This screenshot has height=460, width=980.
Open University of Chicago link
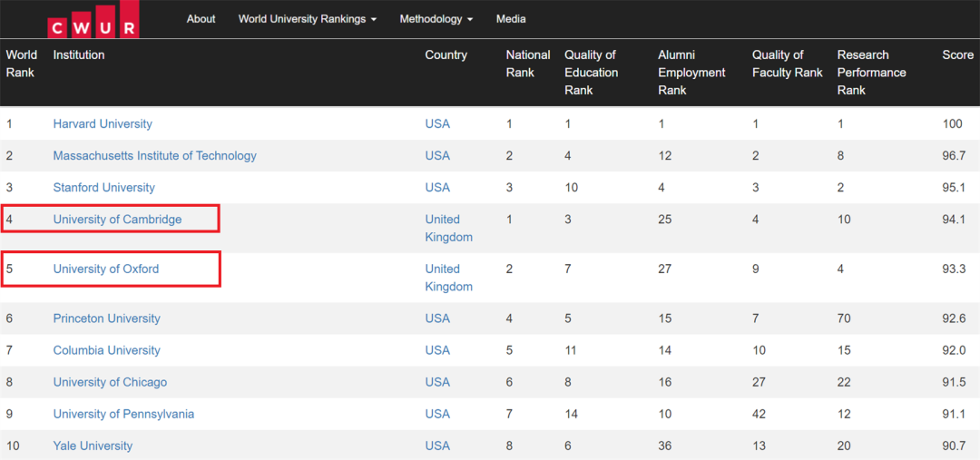[x=110, y=382]
